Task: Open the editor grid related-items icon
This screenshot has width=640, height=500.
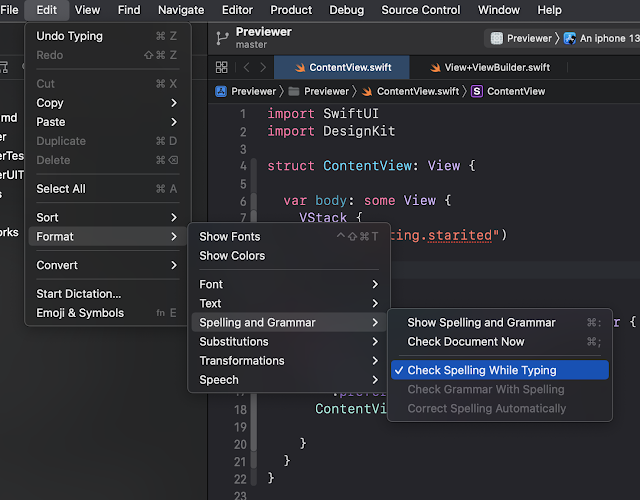Action: (x=221, y=67)
